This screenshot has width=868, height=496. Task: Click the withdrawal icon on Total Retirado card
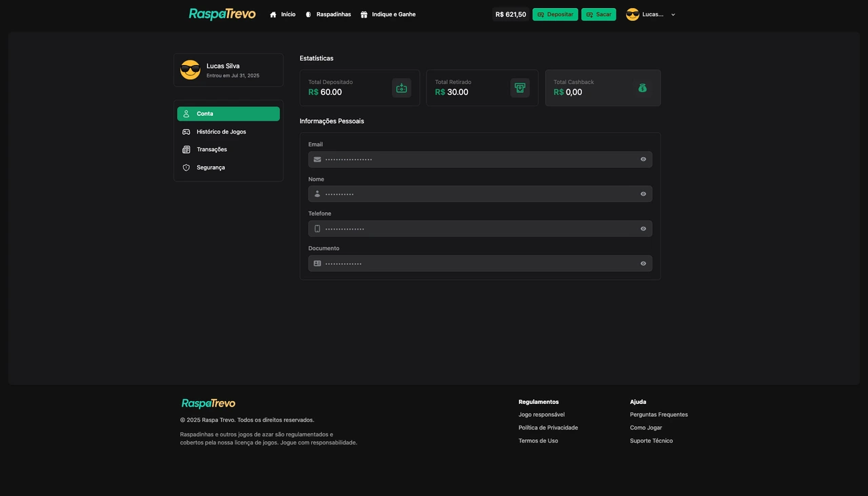(x=519, y=87)
